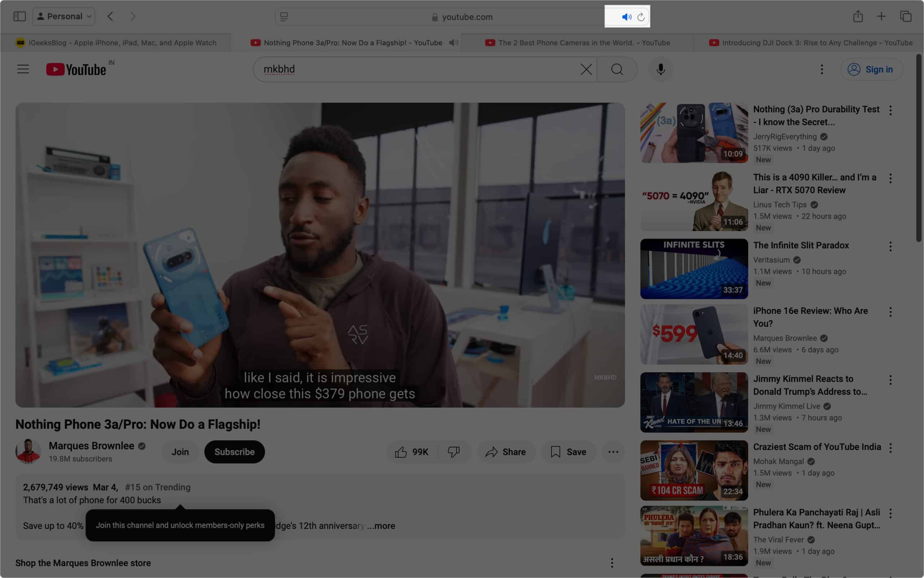Image resolution: width=924 pixels, height=578 pixels.
Task: Go to YouTube home via logo
Action: click(76, 69)
